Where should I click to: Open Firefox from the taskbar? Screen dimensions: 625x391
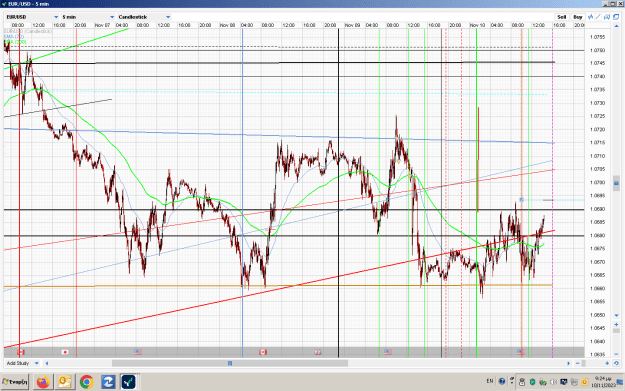43,382
